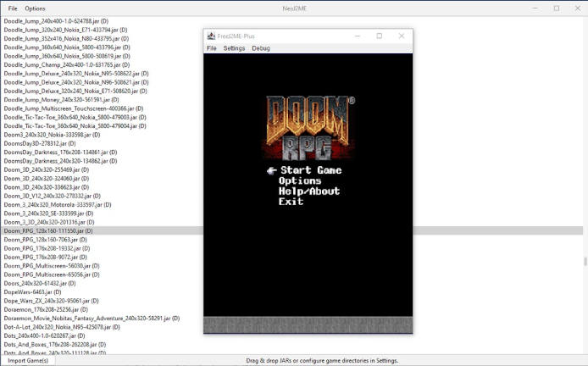Open the NeoJ2ME Options menu
Screen dimensions: 588x366
coord(35,8)
